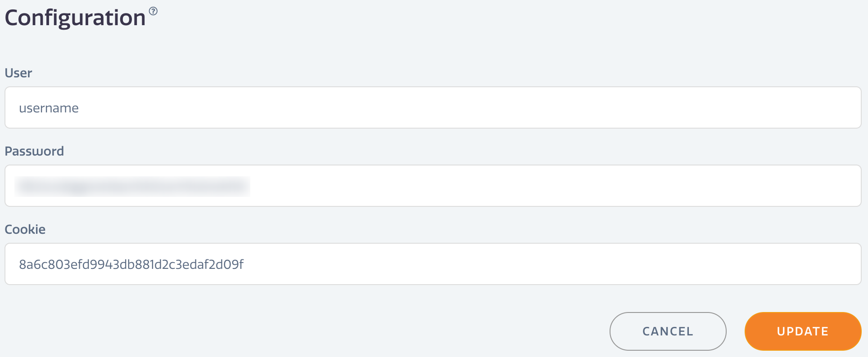Screen dimensions: 868x357
Task: Save settings with the UPDATE button
Action: tap(803, 331)
